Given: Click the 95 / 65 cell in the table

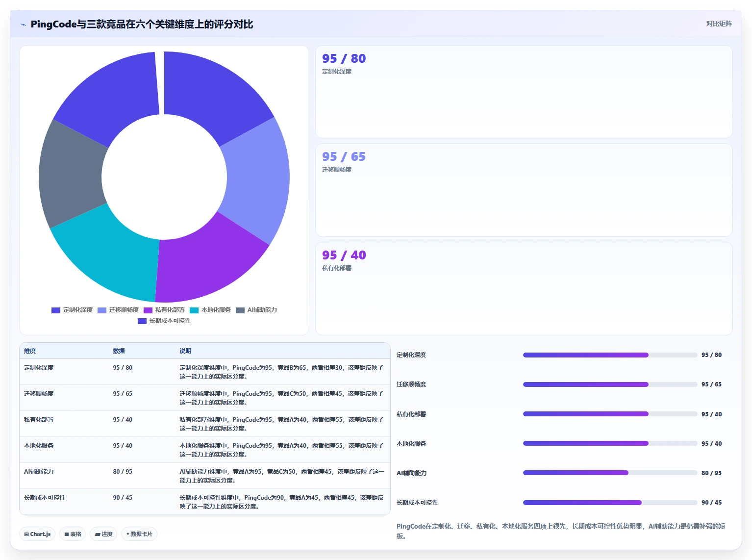Looking at the screenshot, I should (123, 394).
